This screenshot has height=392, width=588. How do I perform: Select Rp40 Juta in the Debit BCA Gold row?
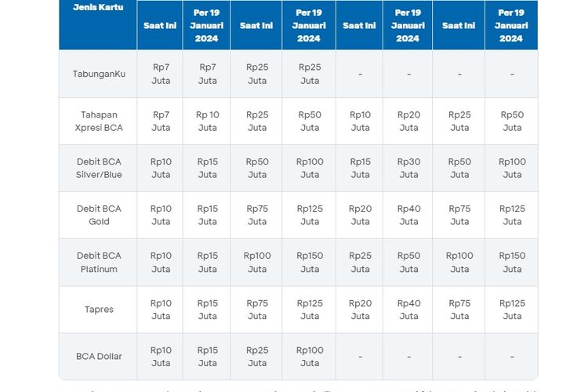pyautogui.click(x=408, y=215)
